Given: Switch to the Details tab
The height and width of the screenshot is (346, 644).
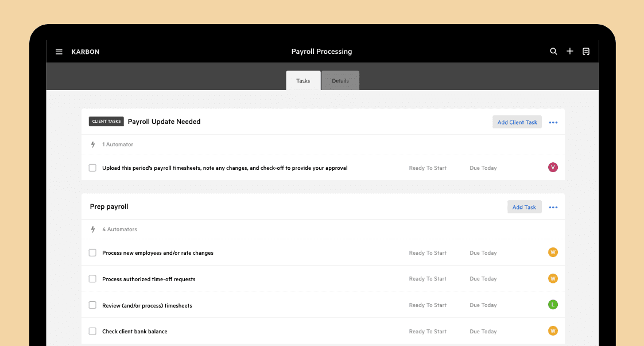Looking at the screenshot, I should coord(340,81).
